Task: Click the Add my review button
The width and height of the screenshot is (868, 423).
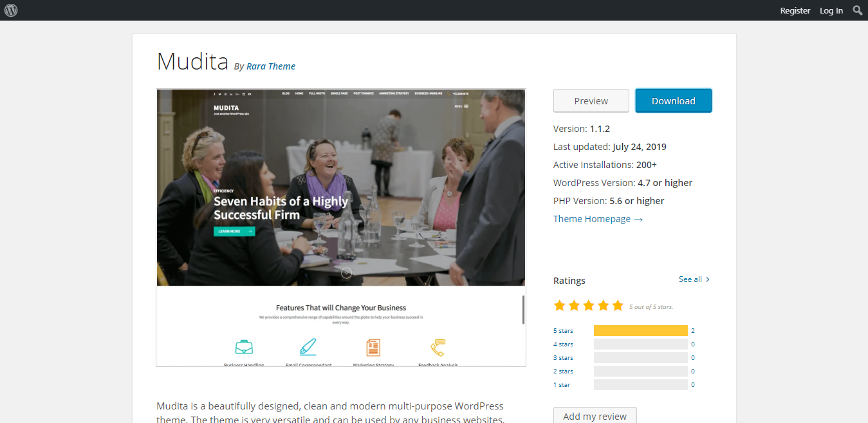Action: pyautogui.click(x=595, y=416)
